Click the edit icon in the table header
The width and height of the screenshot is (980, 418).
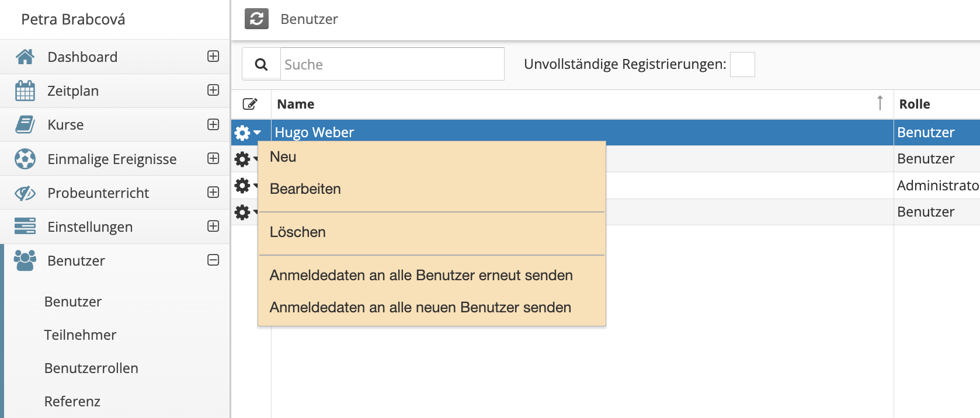(x=250, y=104)
